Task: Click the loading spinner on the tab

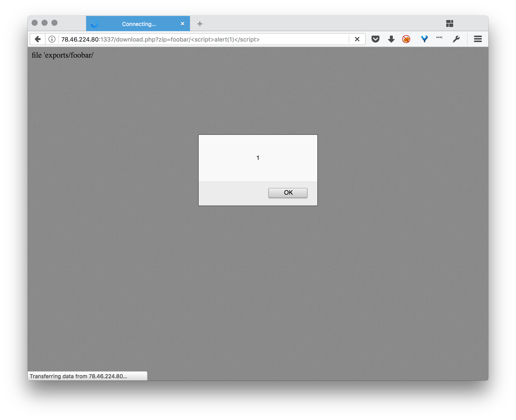Action: click(x=94, y=24)
